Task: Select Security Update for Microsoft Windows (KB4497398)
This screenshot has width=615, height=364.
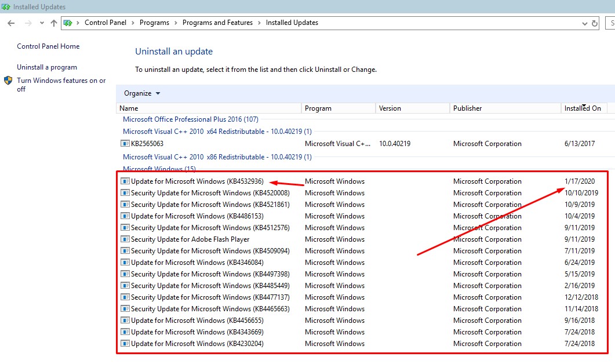Action: [x=210, y=274]
